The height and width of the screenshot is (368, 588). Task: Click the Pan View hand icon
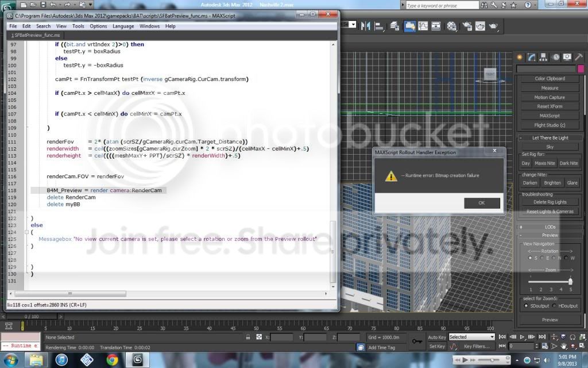click(x=564, y=346)
